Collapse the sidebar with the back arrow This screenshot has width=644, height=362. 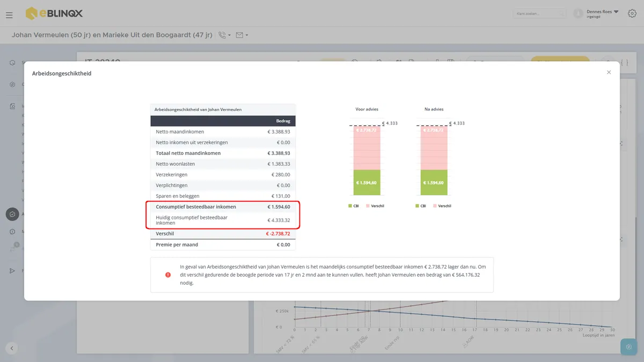pos(12,348)
